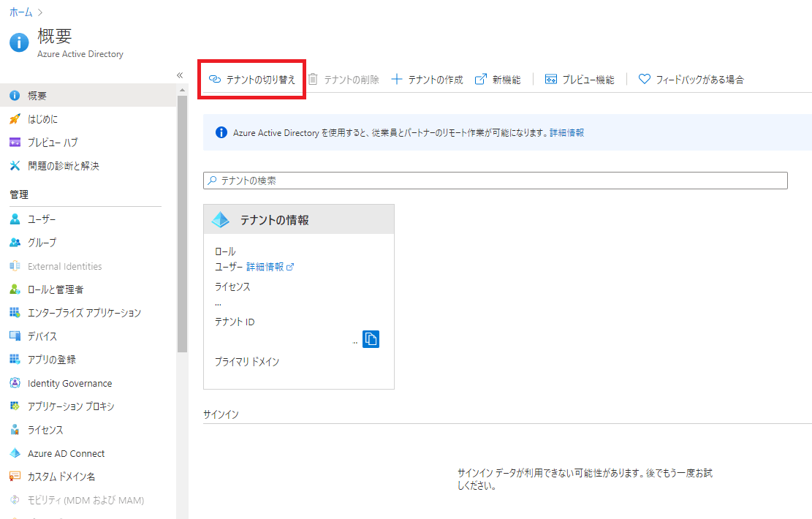The image size is (812, 519).
Task: Click the 概要 page title
Action: [54, 37]
